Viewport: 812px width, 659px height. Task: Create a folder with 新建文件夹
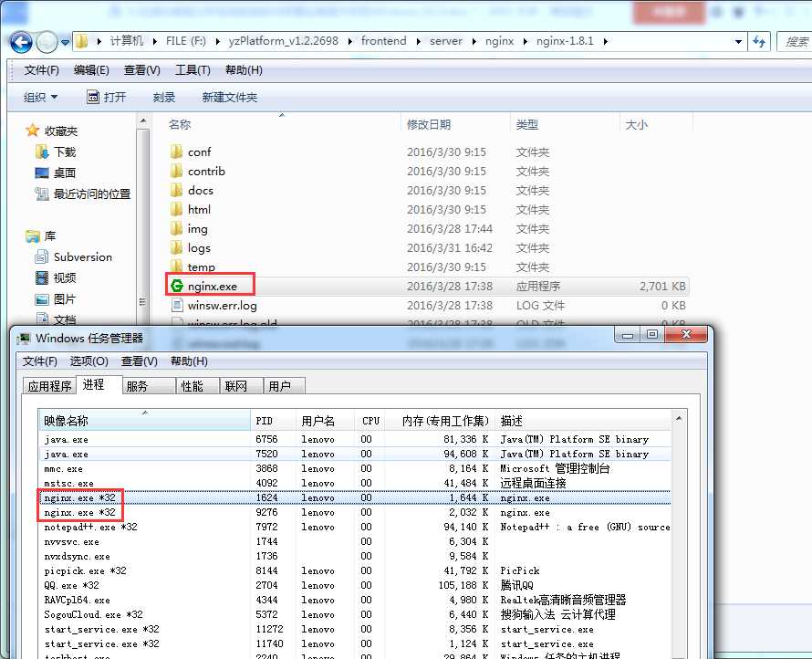tap(229, 98)
